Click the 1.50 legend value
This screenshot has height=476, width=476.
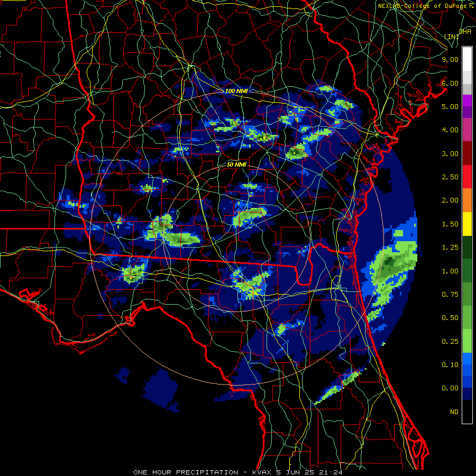point(450,224)
